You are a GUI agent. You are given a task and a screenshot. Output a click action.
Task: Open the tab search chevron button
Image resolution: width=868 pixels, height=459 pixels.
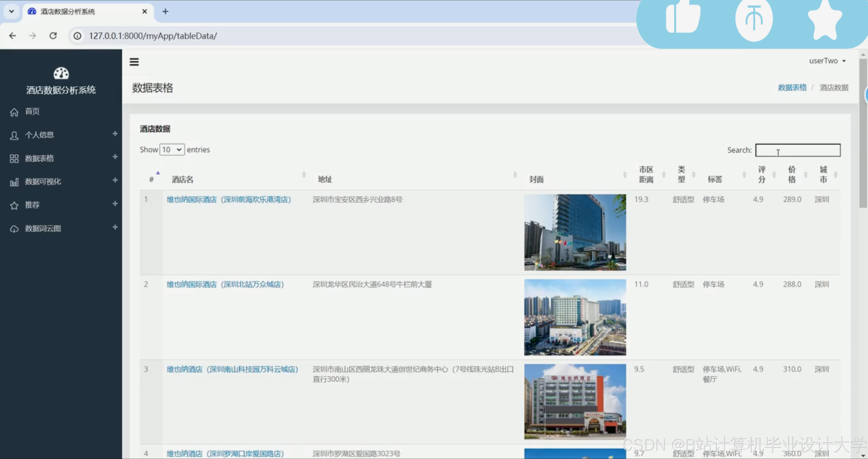click(11, 11)
